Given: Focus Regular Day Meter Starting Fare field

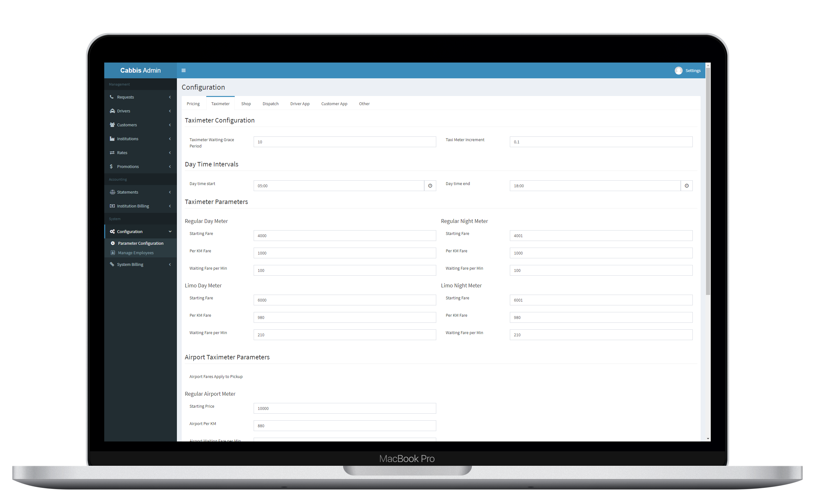Looking at the screenshot, I should pyautogui.click(x=345, y=236).
